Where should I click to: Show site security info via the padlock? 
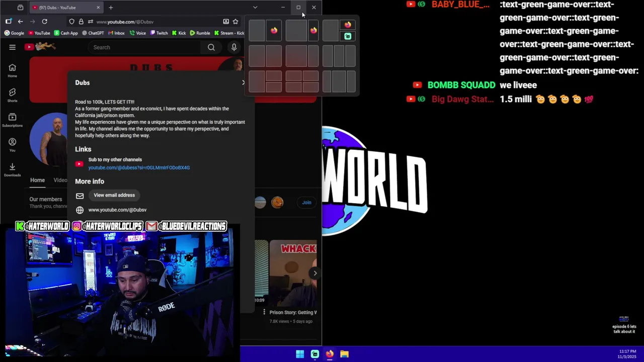click(81, 22)
